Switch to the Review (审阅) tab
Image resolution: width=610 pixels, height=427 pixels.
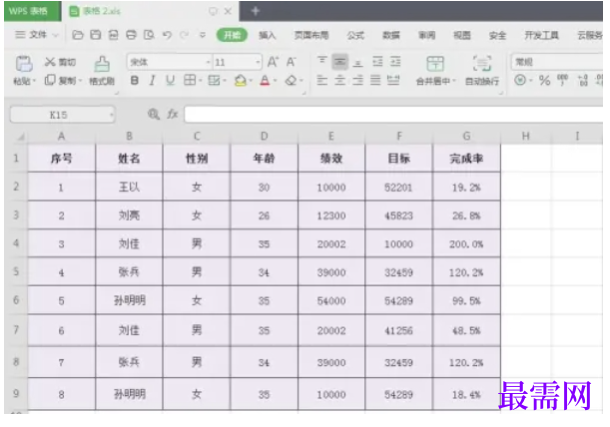point(427,35)
